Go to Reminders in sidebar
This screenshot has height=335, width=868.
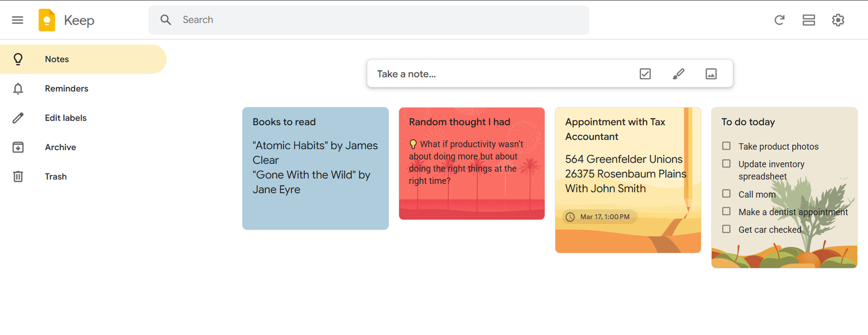click(66, 88)
